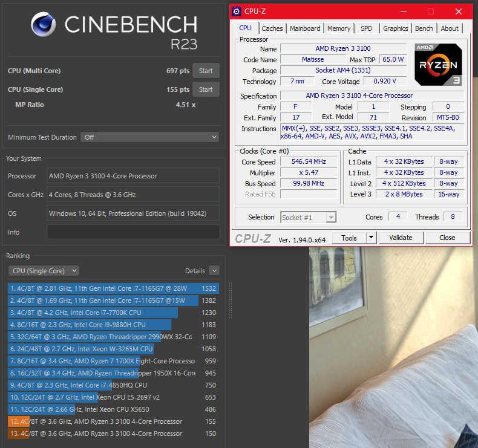Click the Technology value 7 nm

click(x=297, y=81)
